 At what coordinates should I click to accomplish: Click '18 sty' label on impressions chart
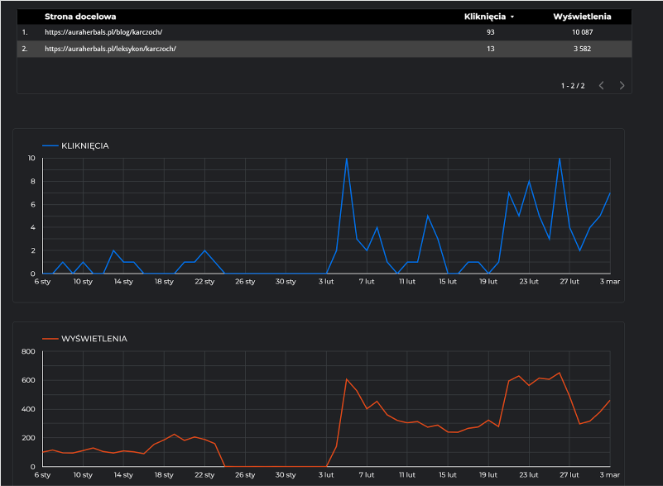163,475
